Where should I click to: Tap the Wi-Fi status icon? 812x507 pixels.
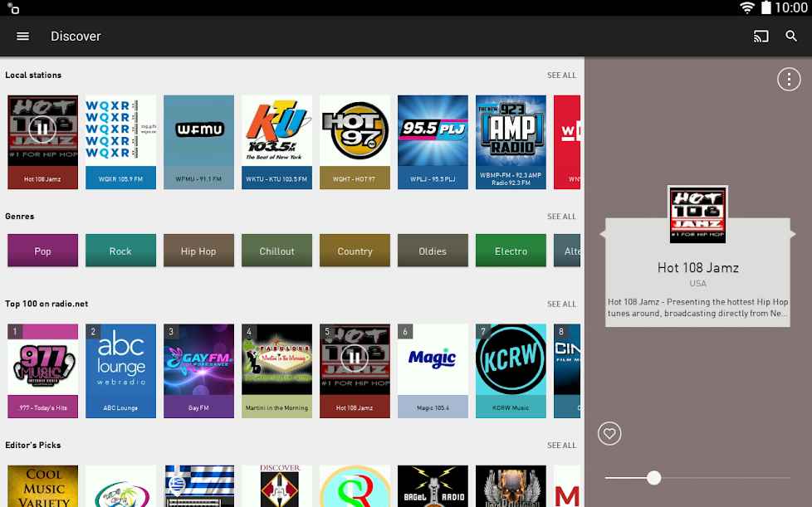coord(747,7)
